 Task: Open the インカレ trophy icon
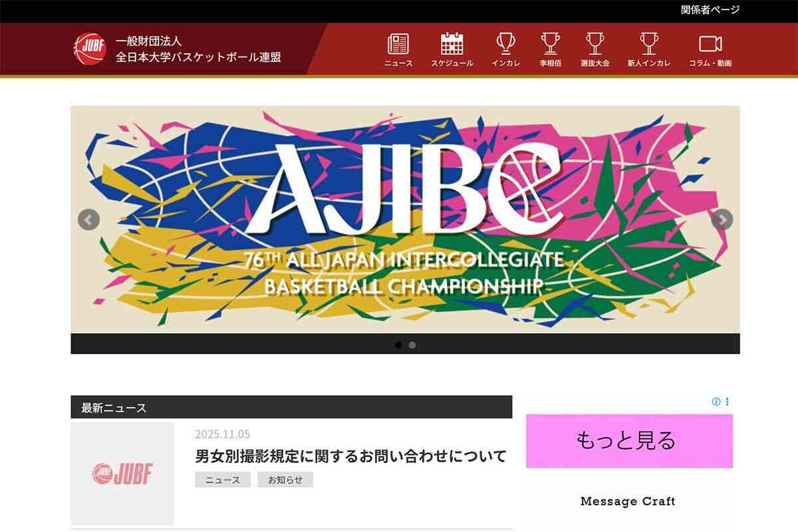(x=505, y=44)
